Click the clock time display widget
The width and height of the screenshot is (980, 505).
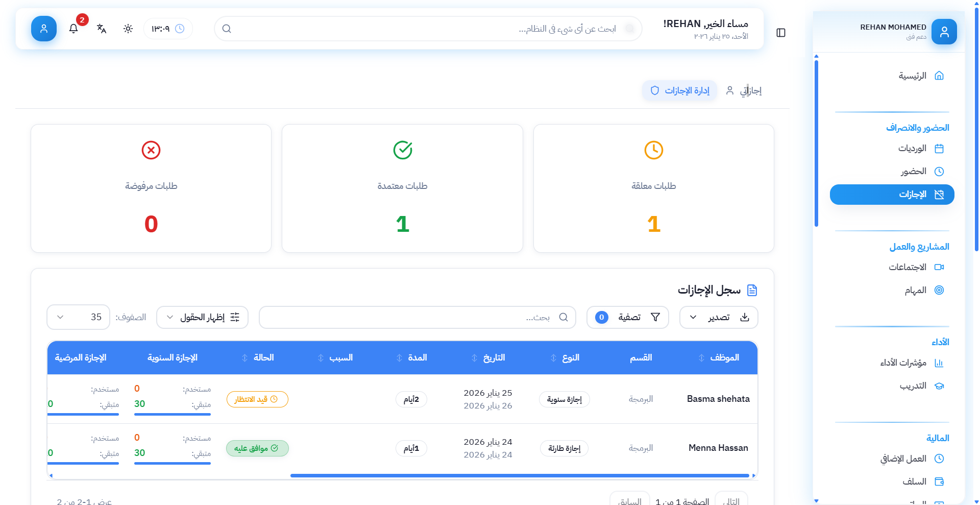[168, 29]
